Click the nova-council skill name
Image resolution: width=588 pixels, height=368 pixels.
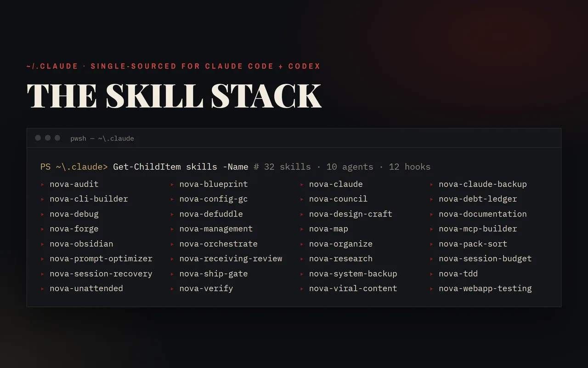[x=338, y=199]
